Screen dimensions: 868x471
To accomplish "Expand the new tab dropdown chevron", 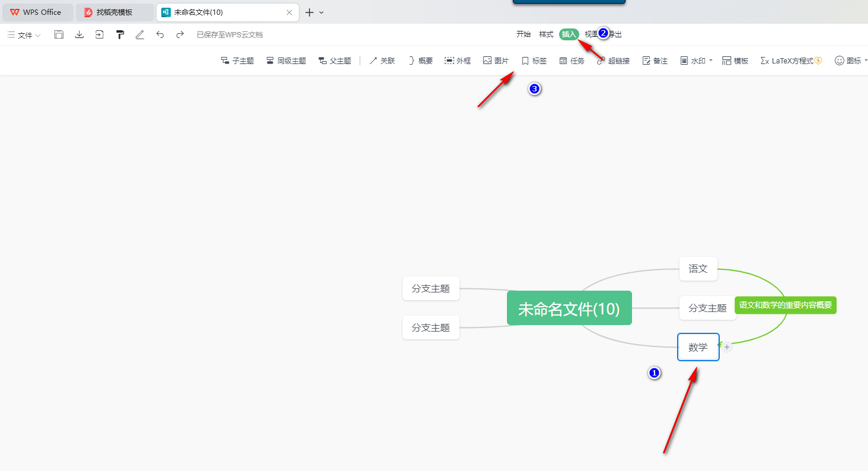I will click(321, 12).
